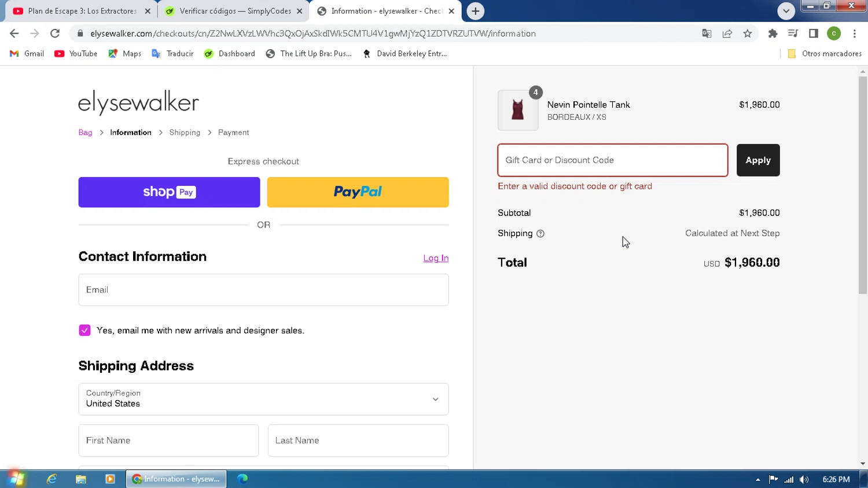Click the page vertical scrollbar
Screen dimensions: 868x488
click(863, 185)
